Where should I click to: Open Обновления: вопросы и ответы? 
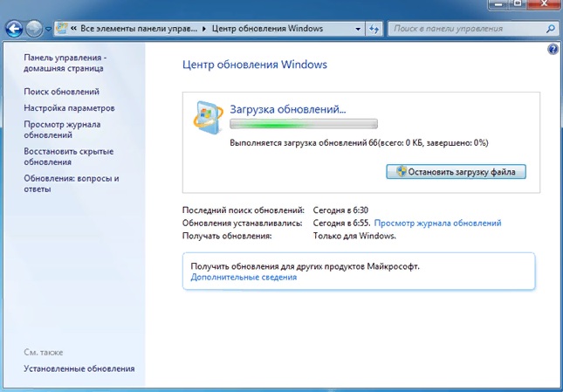pos(71,183)
